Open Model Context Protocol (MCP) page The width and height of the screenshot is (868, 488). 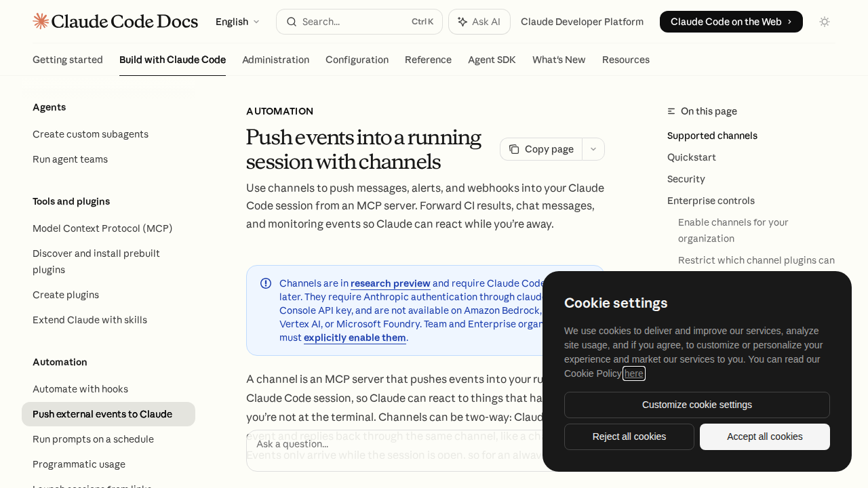click(x=102, y=228)
